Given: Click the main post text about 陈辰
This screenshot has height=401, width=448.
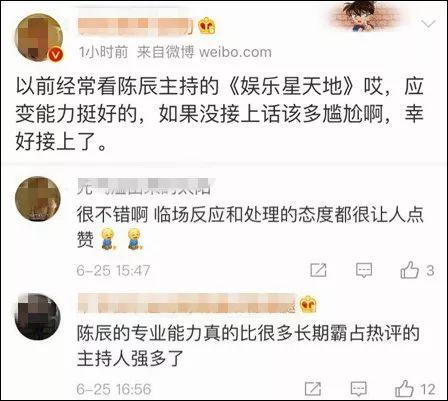Looking at the screenshot, I should tap(219, 114).
